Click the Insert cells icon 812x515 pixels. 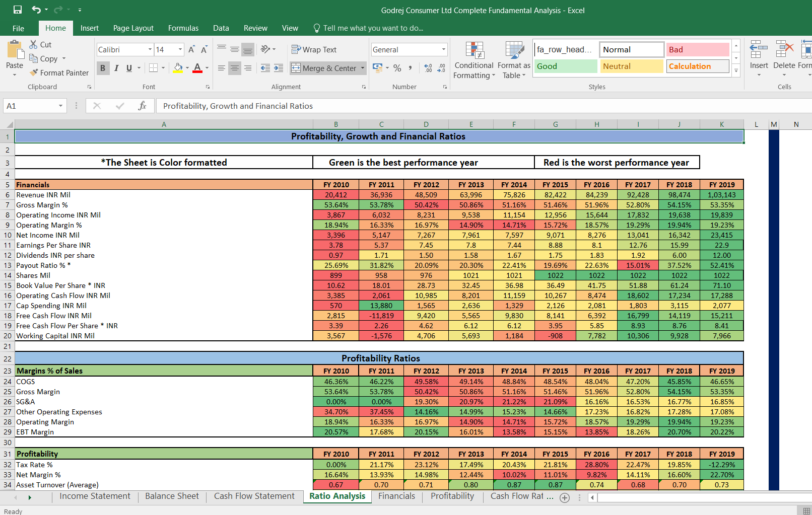[x=759, y=50]
